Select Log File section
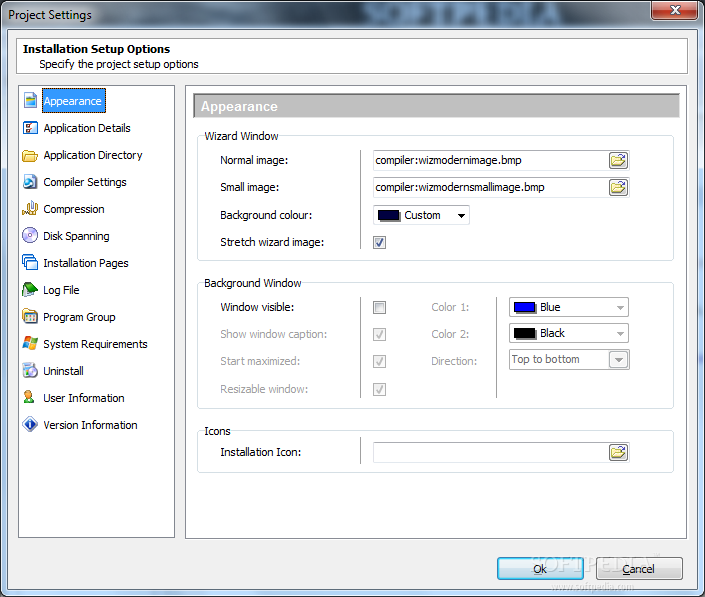 61,290
